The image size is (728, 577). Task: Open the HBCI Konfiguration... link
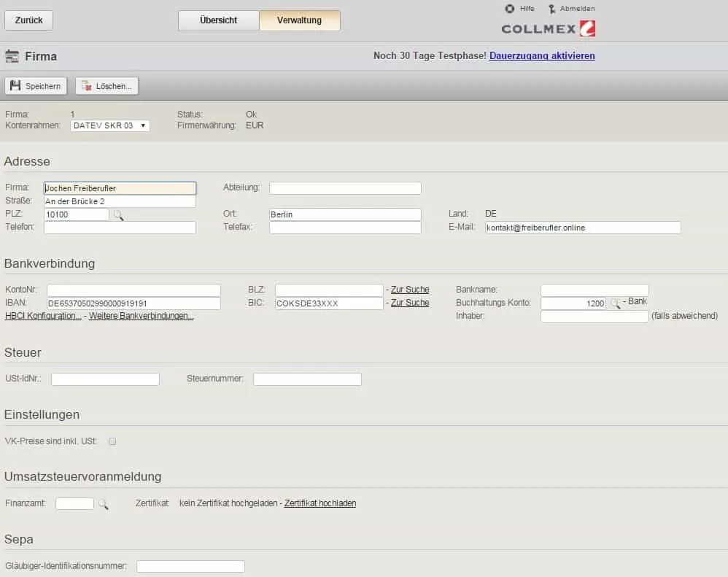(x=43, y=316)
